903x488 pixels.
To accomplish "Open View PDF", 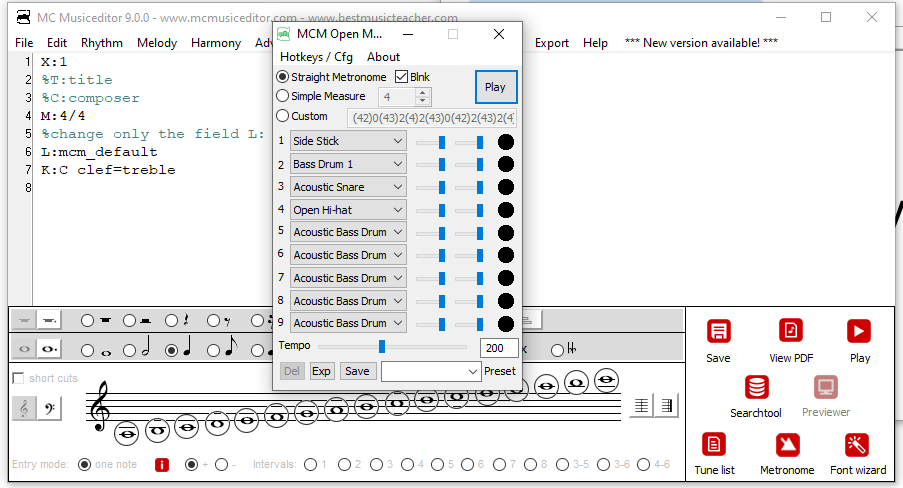I will pos(791,331).
